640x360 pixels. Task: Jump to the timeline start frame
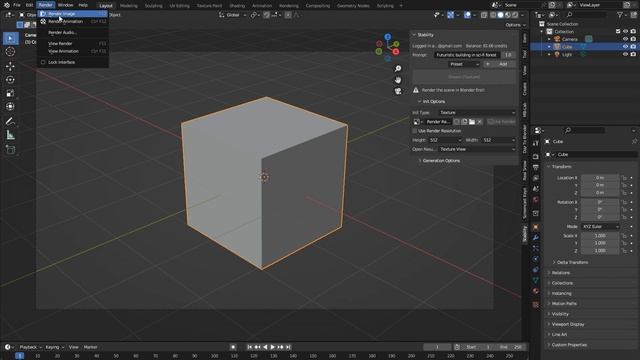click(249, 347)
